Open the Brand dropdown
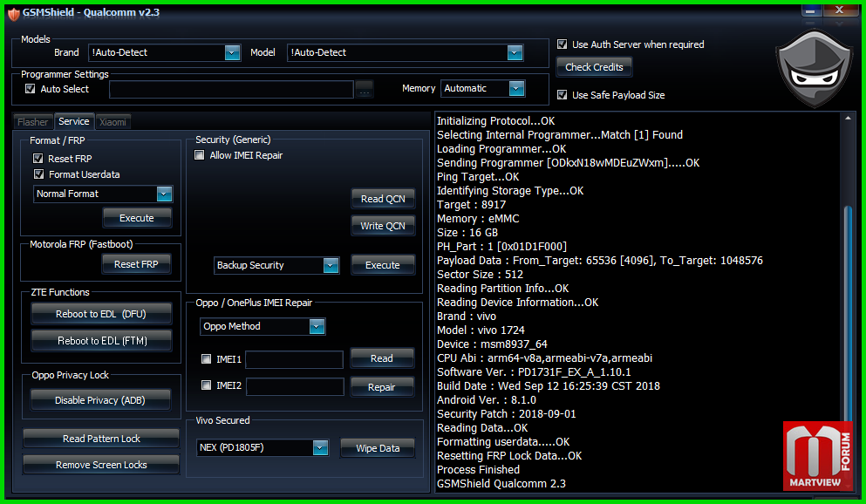The width and height of the screenshot is (866, 504). pos(233,53)
